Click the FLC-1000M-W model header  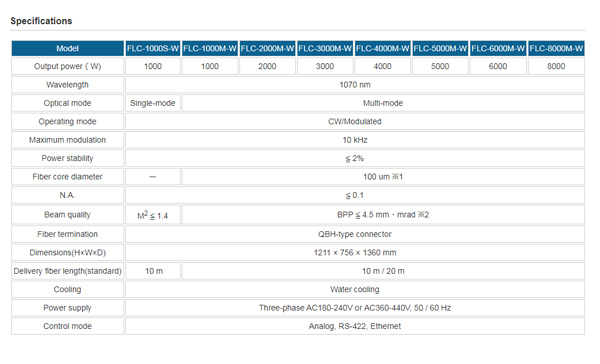click(210, 49)
